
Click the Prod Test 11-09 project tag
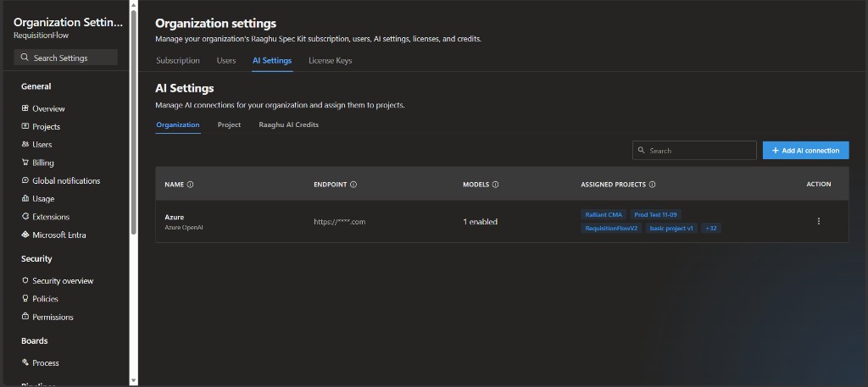point(655,214)
